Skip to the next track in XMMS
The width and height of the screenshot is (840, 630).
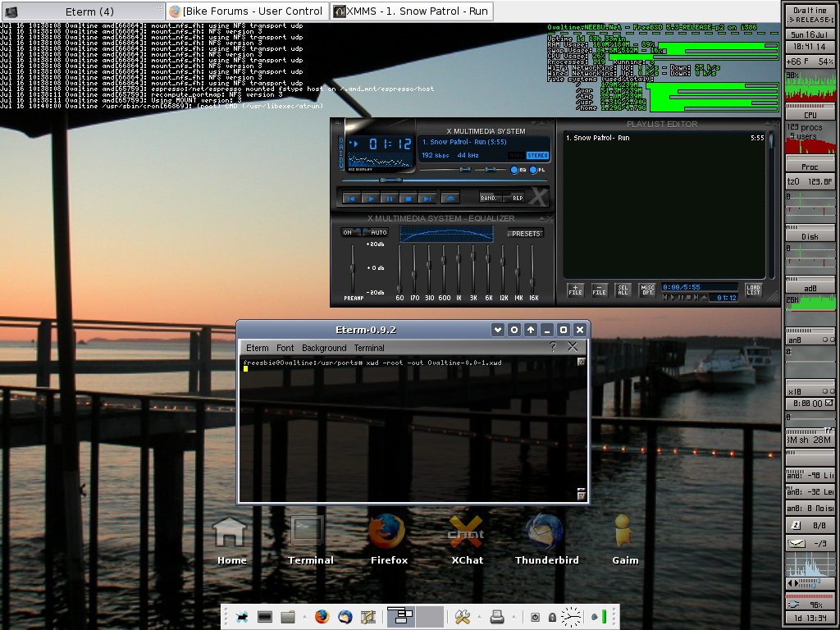click(427, 199)
